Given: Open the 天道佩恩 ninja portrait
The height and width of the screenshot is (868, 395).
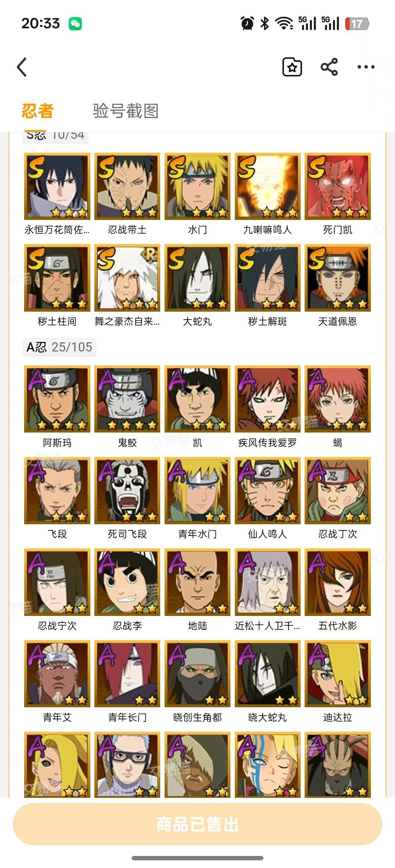Looking at the screenshot, I should tap(338, 278).
